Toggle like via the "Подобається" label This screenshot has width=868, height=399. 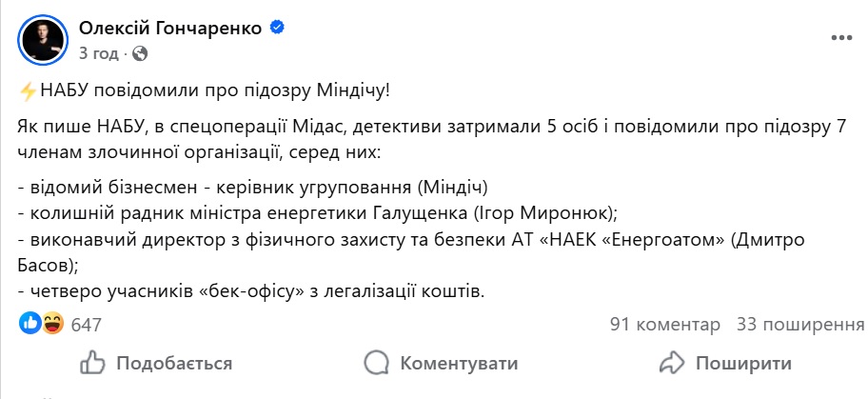click(x=173, y=363)
